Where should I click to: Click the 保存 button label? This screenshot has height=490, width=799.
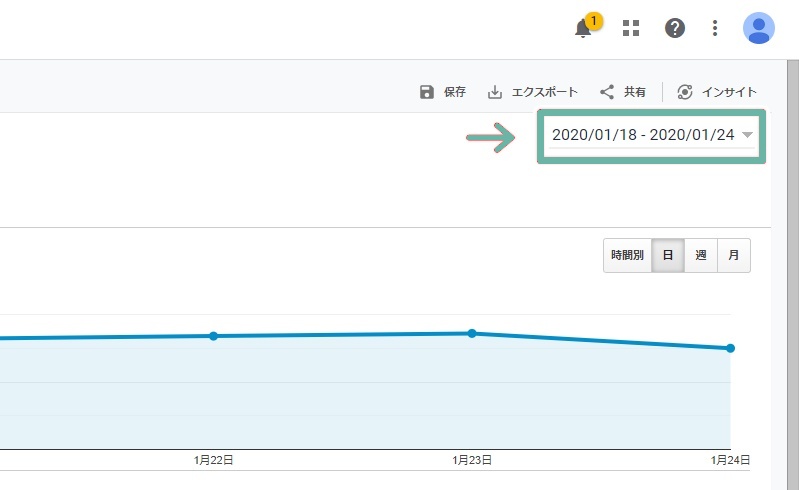[455, 92]
